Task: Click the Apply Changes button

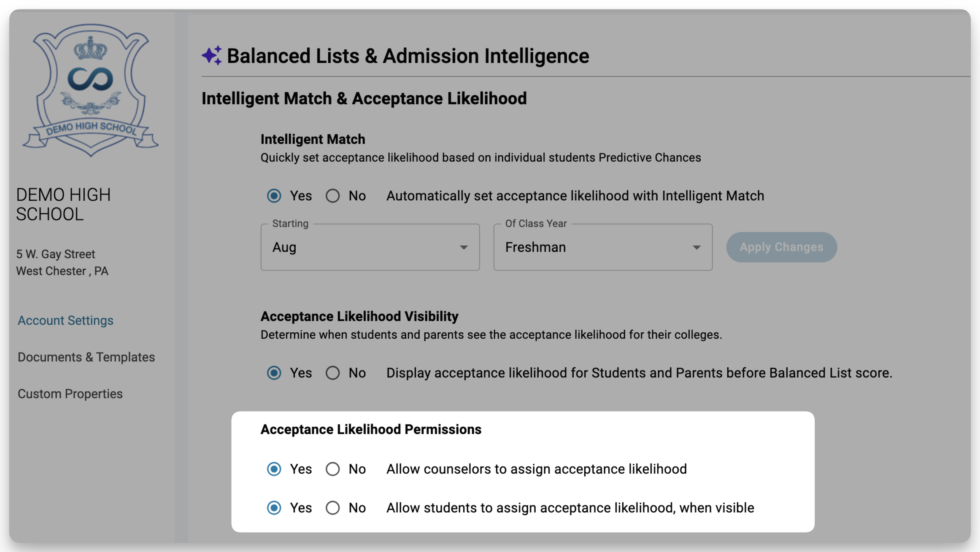Action: (781, 247)
